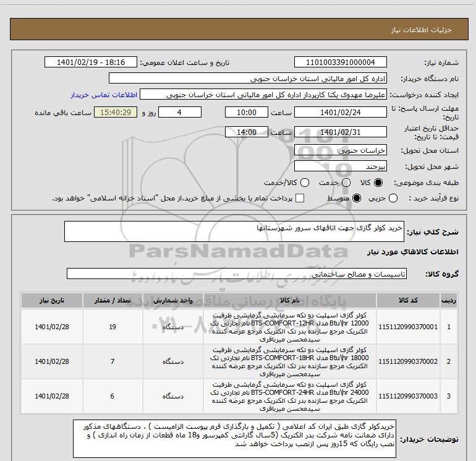476x461 pixels.
Task: Click the need date 1401/02/28 in row 1
Action: [52, 327]
